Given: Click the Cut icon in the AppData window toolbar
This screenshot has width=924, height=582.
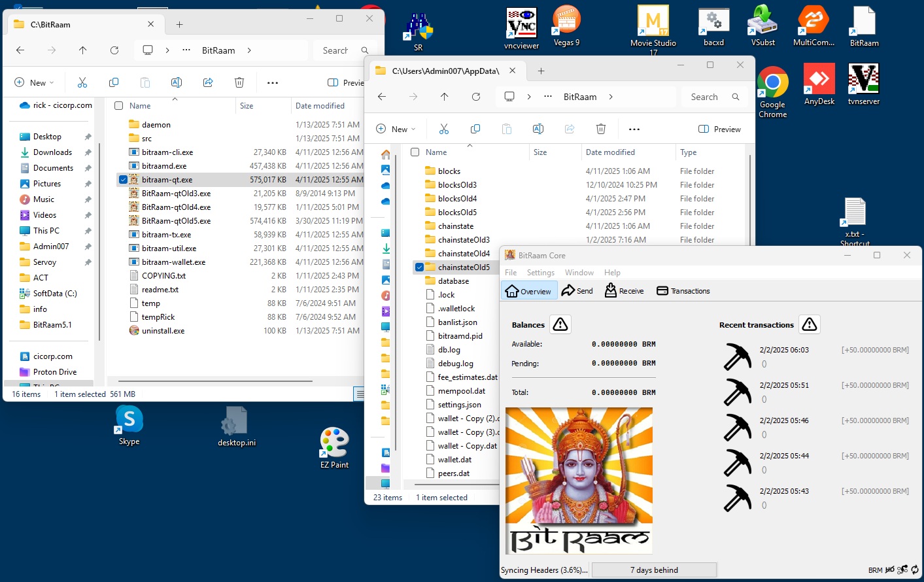Looking at the screenshot, I should [444, 129].
